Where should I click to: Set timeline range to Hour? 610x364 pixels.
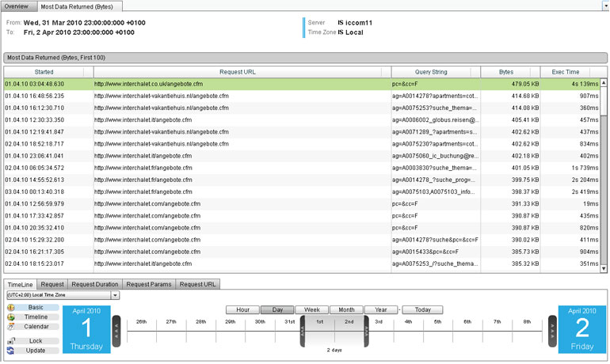pyautogui.click(x=242, y=310)
